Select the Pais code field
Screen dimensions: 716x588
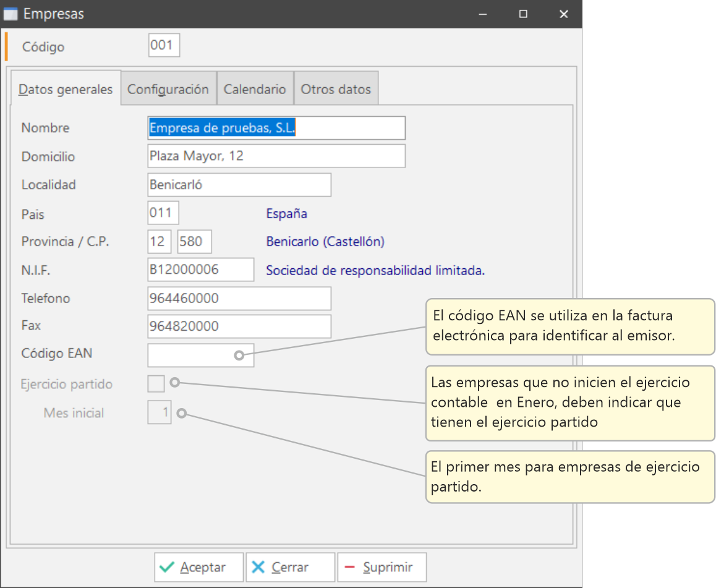click(163, 213)
